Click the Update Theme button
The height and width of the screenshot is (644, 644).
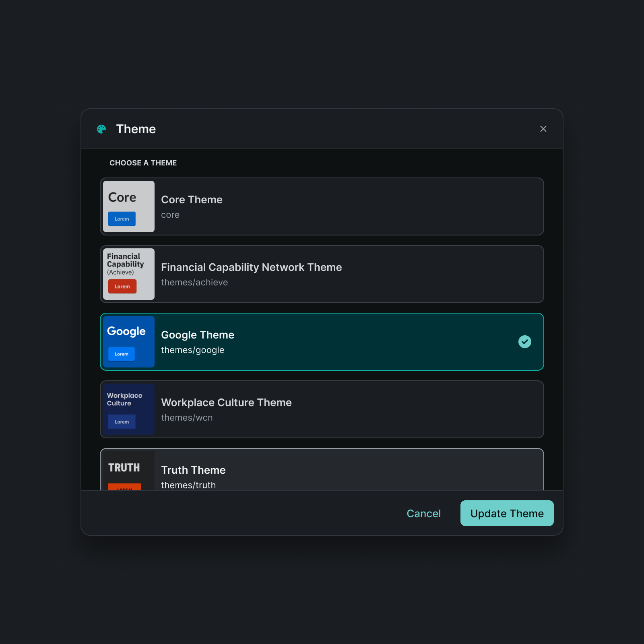pyautogui.click(x=507, y=513)
